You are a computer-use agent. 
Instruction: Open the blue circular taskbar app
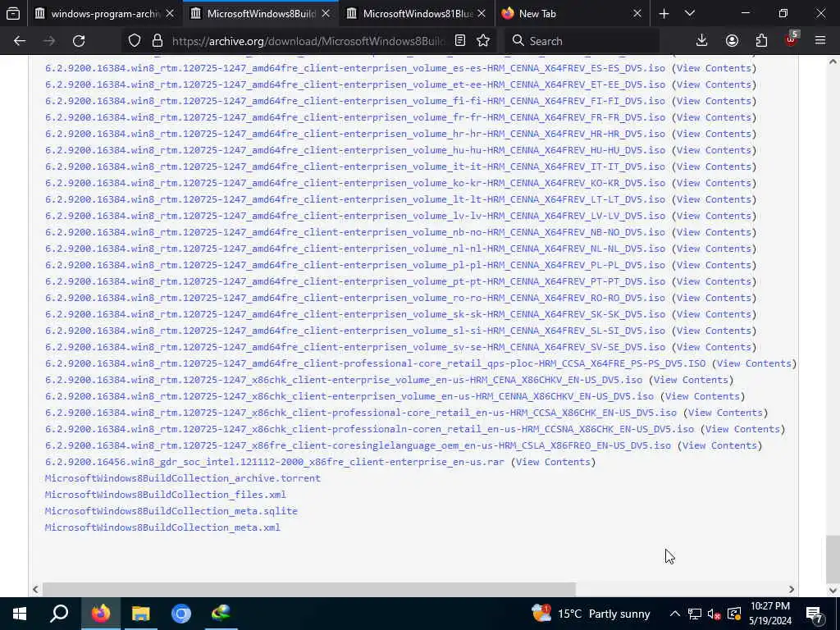tap(181, 614)
